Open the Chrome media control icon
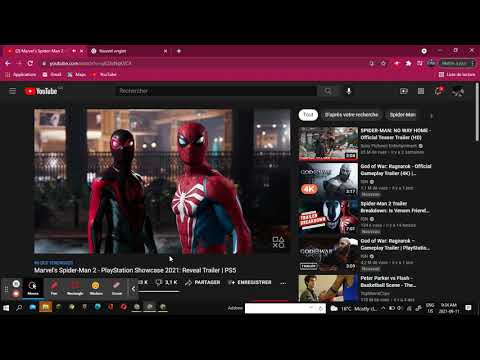 420,63
